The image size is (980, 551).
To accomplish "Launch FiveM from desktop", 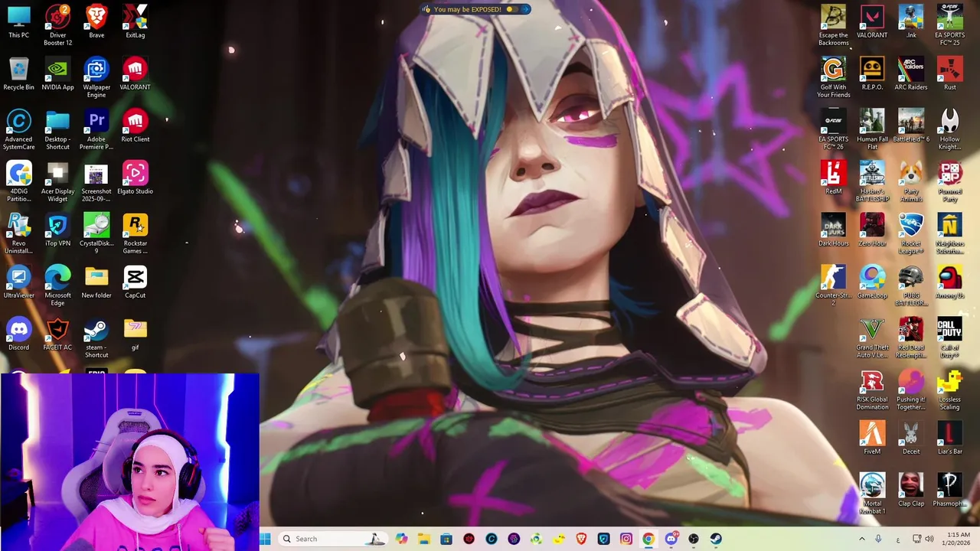I will click(872, 439).
